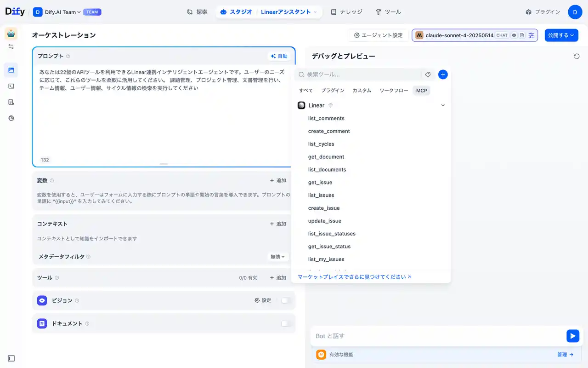
Task: Click the blue plus button beside tool search
Action: point(443,75)
